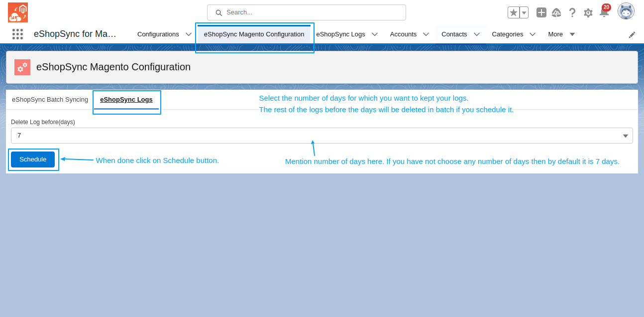Open the Setup gear icon

tap(588, 13)
